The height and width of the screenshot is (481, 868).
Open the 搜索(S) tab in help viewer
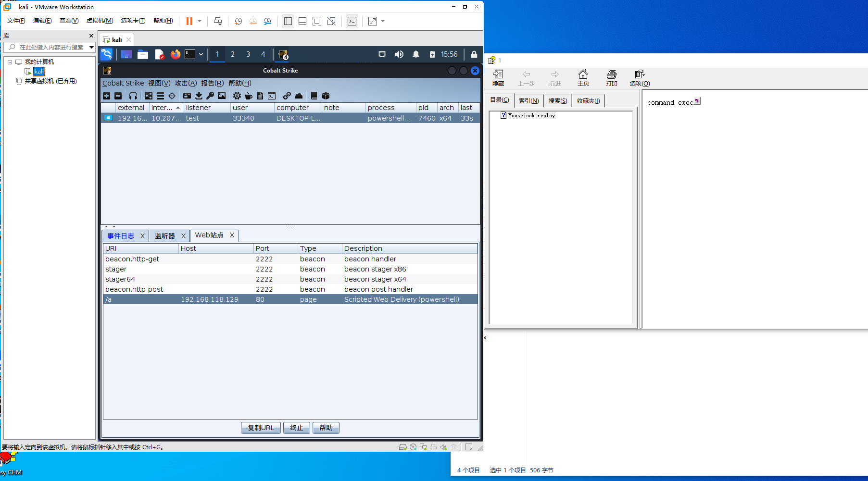tap(558, 101)
